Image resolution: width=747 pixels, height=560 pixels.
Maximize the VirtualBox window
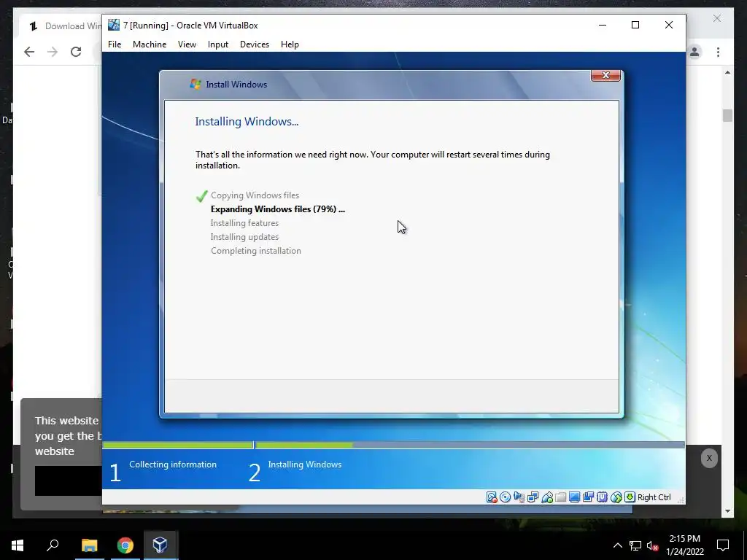[x=635, y=25]
